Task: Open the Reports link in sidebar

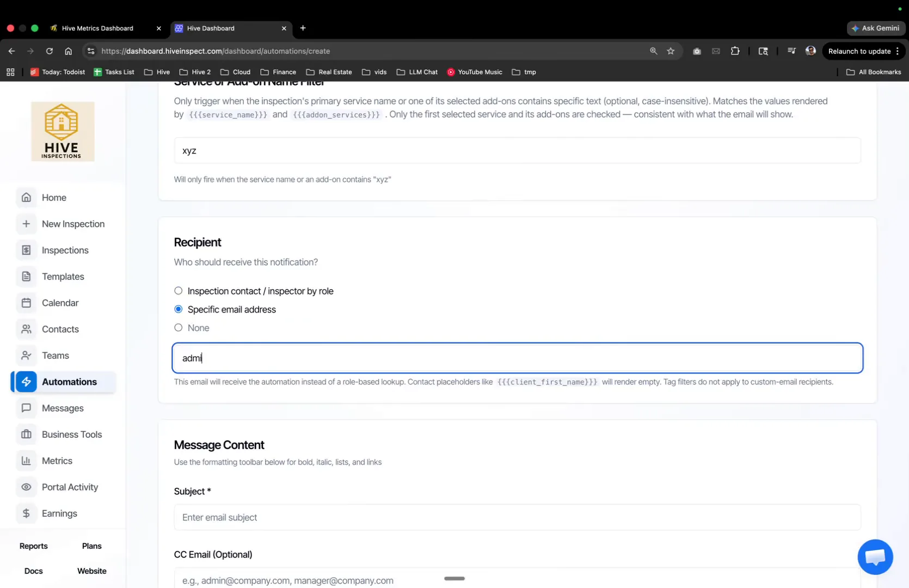Action: [33, 546]
